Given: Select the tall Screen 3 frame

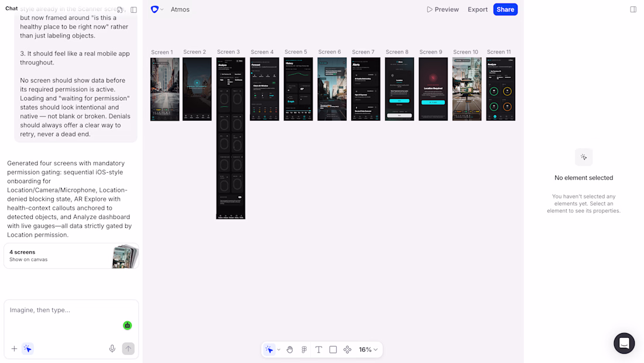Looking at the screenshot, I should 231,138.
